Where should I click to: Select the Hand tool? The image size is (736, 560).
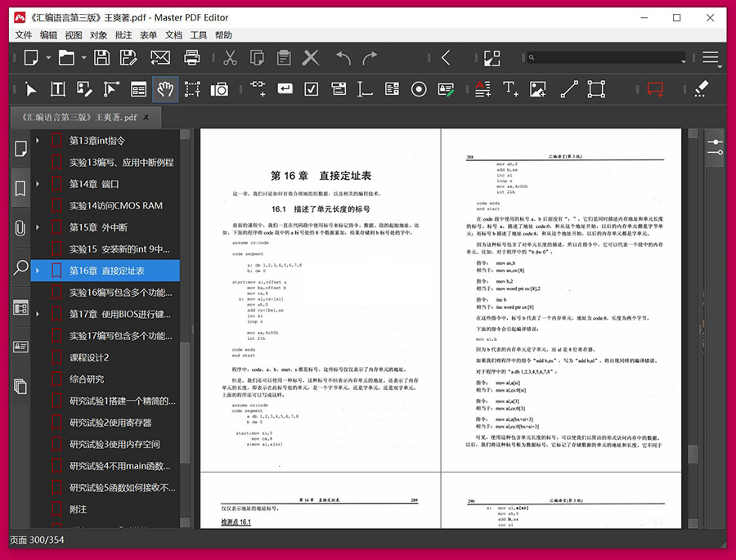[x=165, y=89]
